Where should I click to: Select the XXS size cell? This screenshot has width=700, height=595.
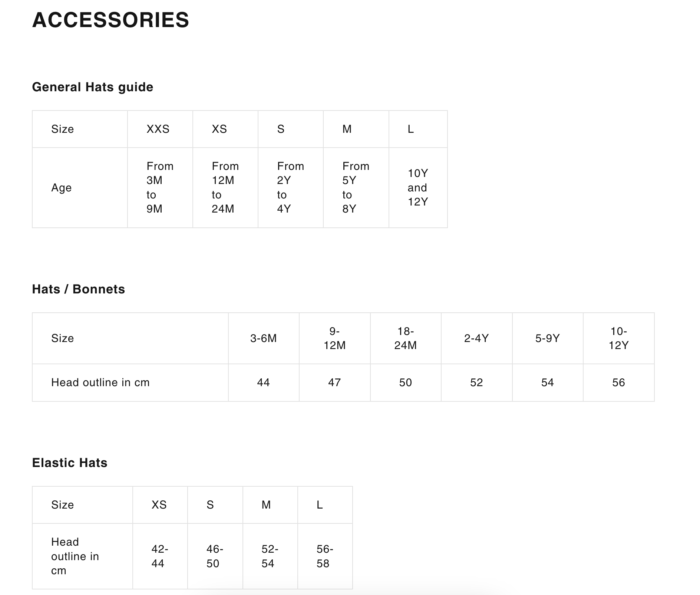tap(158, 129)
